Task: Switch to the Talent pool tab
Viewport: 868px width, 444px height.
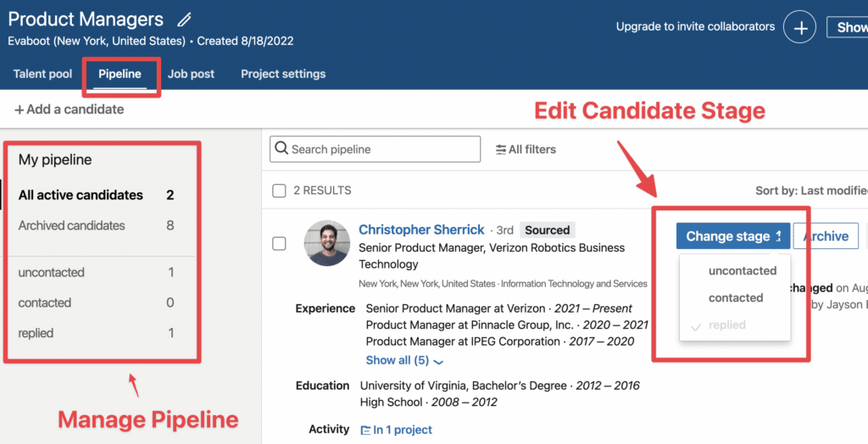Action: [x=42, y=75]
